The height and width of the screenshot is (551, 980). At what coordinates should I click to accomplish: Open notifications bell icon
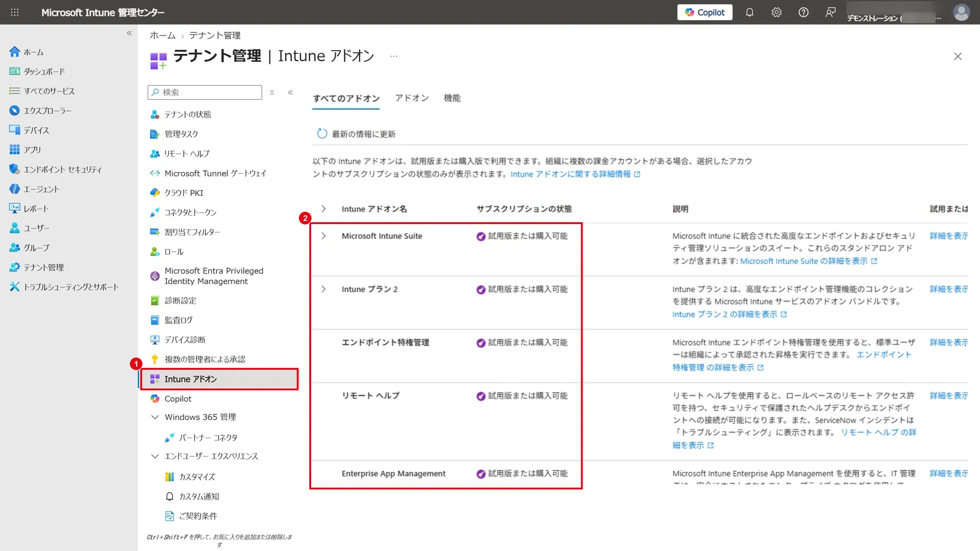click(x=749, y=12)
